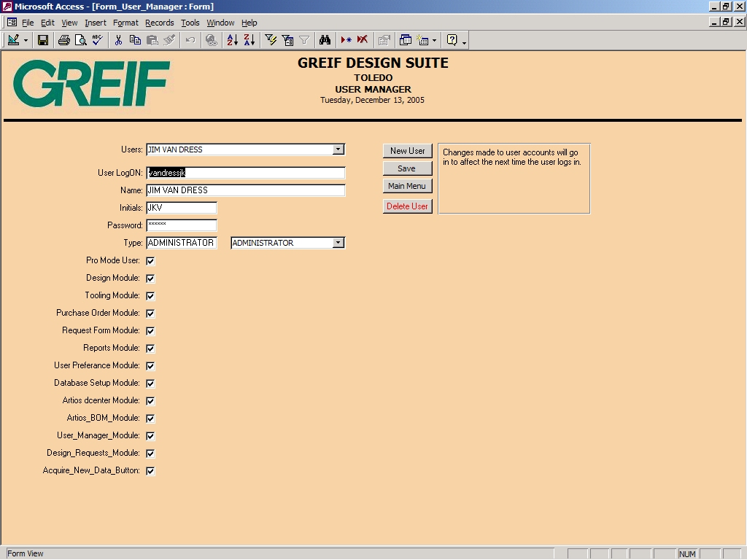Open the Help menu

click(x=249, y=23)
